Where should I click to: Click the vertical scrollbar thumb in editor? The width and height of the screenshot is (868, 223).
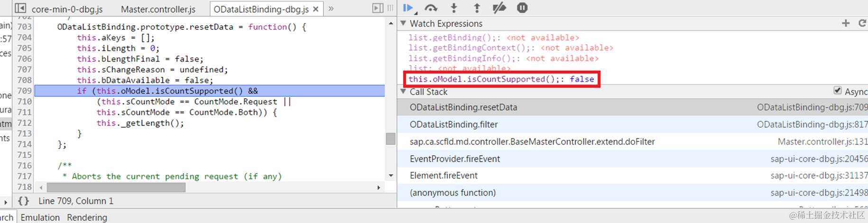point(391,139)
